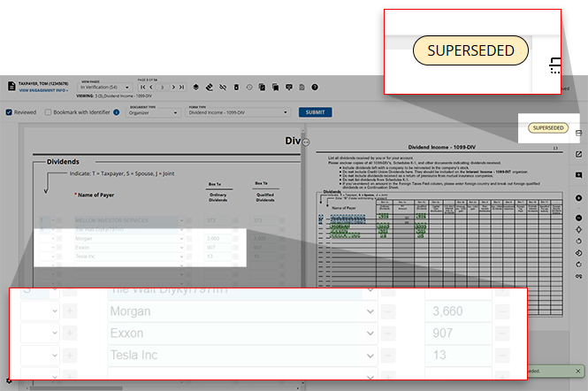Click the splitter handle between the form and document panes
Viewport: 588px width, 391px height.
coord(306,142)
